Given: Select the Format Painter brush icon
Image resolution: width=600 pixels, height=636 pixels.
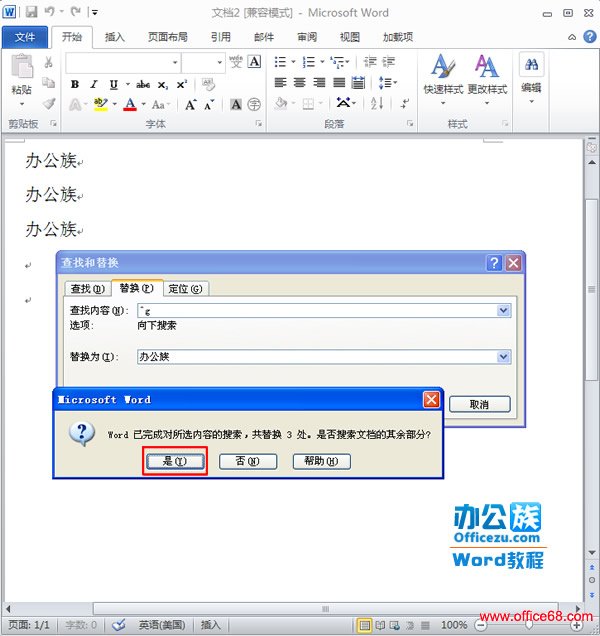Looking at the screenshot, I should coord(49,104).
